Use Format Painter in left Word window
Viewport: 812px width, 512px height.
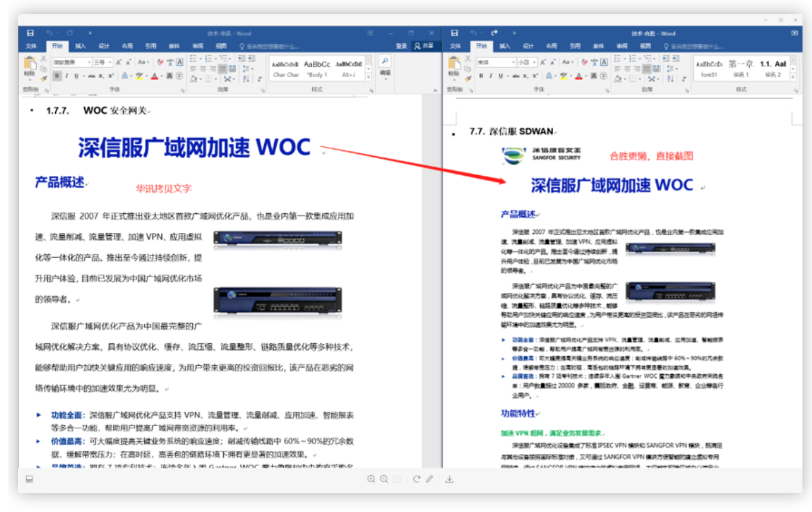pos(43,77)
